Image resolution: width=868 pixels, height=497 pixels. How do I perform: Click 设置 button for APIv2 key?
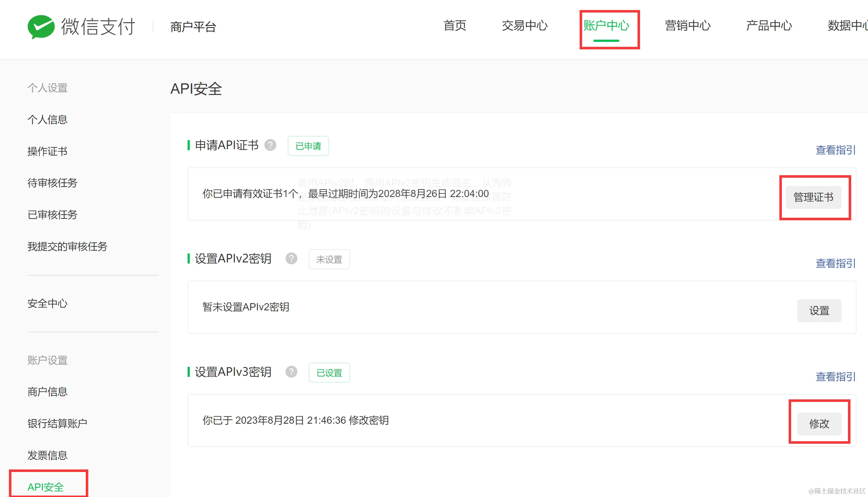point(819,311)
